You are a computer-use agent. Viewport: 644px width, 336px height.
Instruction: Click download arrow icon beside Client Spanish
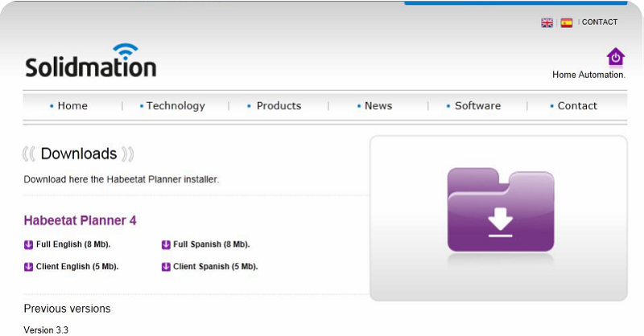pyautogui.click(x=166, y=267)
